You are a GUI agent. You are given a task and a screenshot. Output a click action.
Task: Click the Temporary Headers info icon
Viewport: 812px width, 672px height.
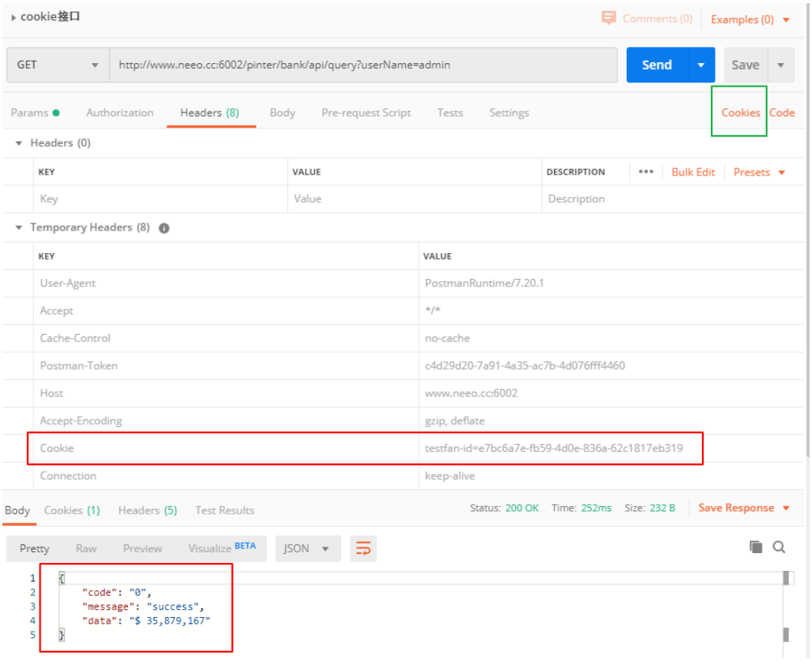pos(164,228)
